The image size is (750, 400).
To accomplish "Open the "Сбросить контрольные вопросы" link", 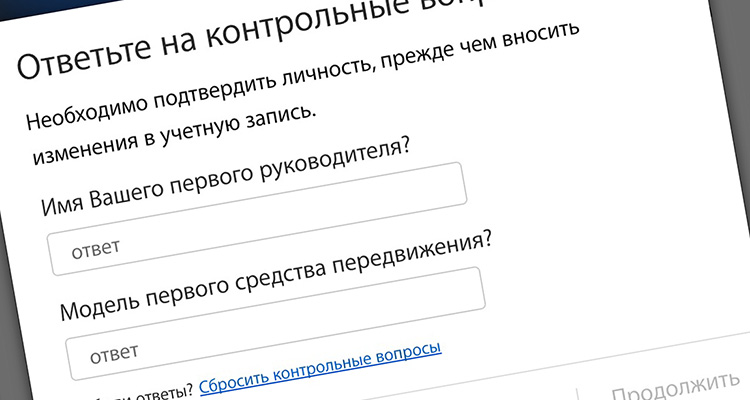I will click(x=320, y=369).
